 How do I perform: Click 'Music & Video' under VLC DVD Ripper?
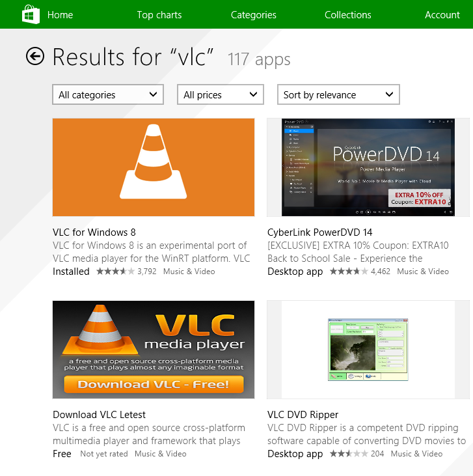point(416,454)
